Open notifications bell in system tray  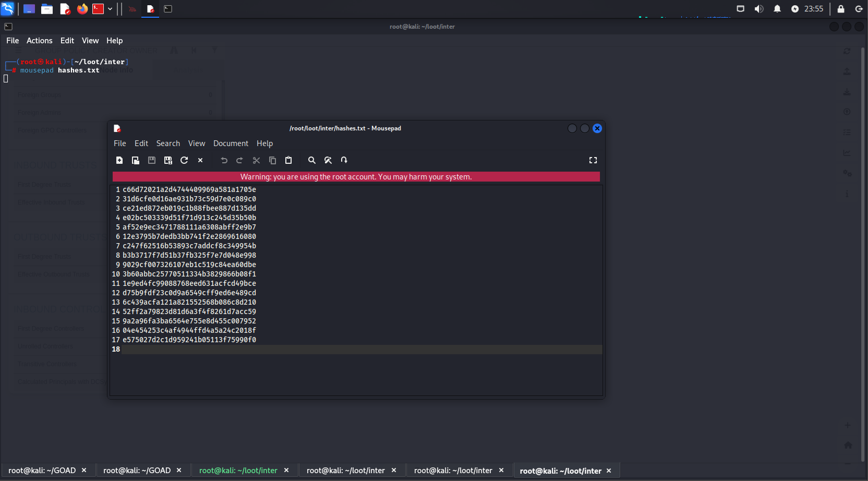coord(777,9)
